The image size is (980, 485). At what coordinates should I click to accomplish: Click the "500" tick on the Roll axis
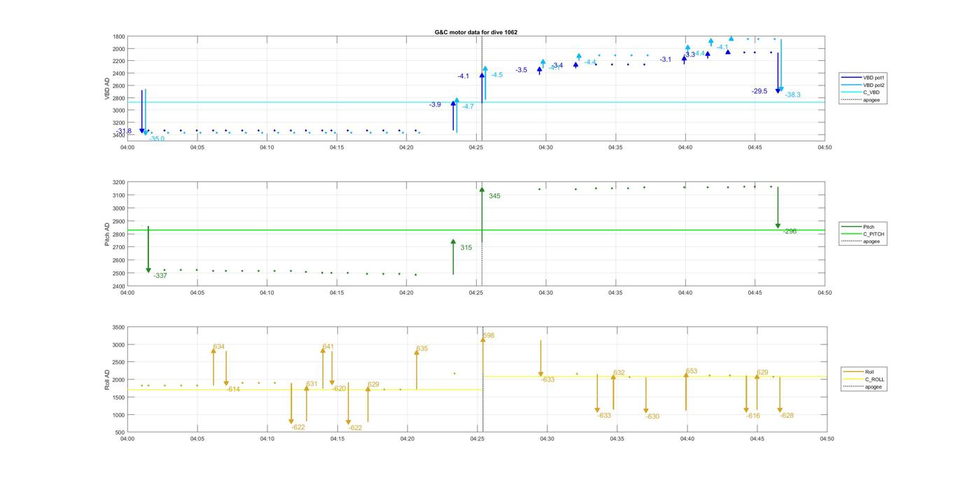pyautogui.click(x=120, y=433)
